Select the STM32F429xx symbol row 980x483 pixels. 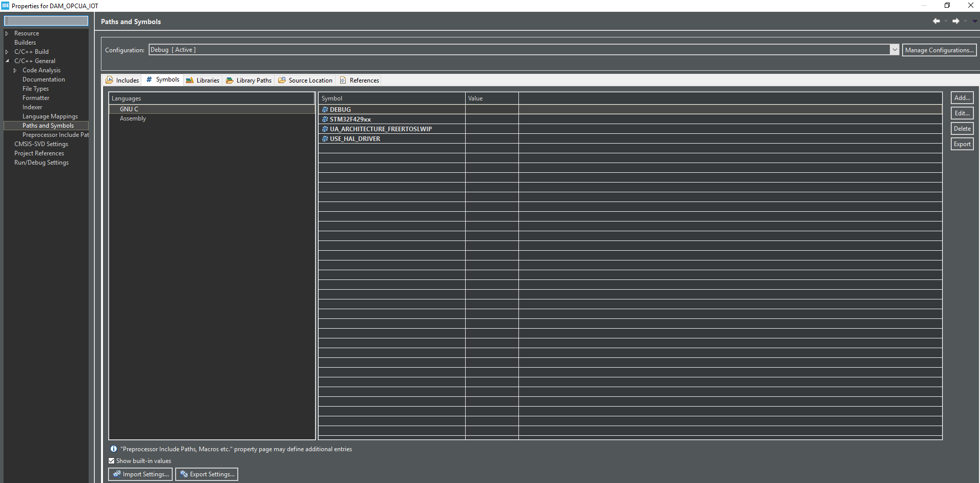click(x=391, y=119)
